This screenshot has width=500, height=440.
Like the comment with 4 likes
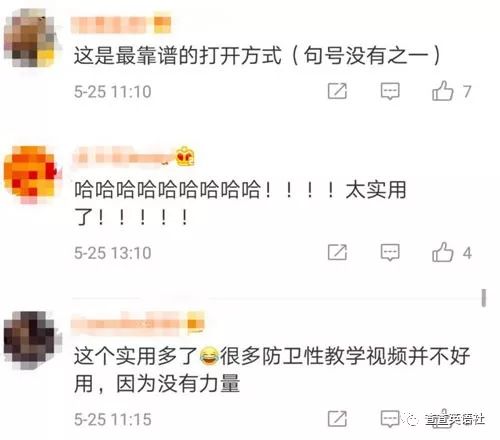[x=443, y=252]
